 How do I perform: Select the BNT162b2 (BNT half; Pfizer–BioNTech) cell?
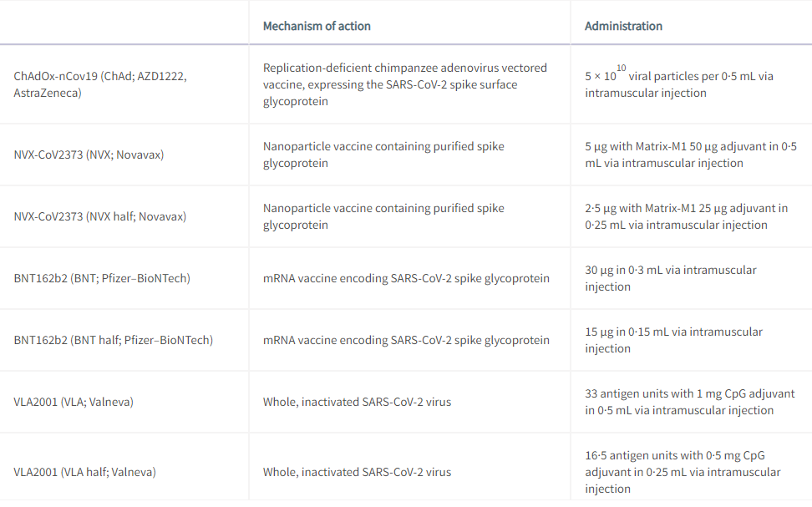[113, 340]
